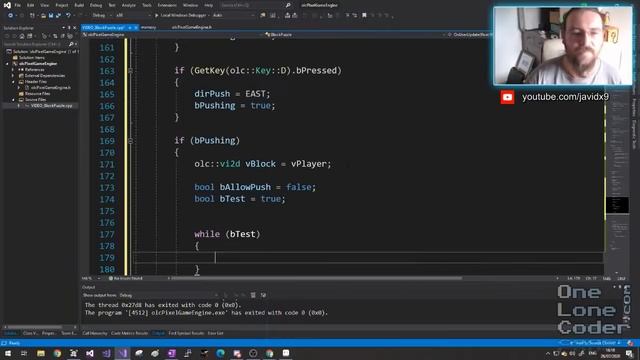Viewport: 640px width, 360px height.
Task: Click the Save All toolbar icon
Action: click(58, 16)
